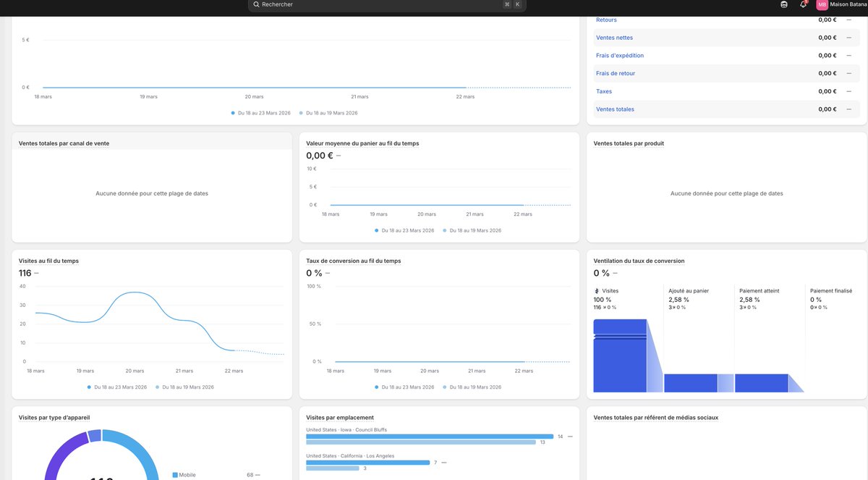Click the 2,58 % under Ajouté au panier
The height and width of the screenshot is (480, 868).
678,300
